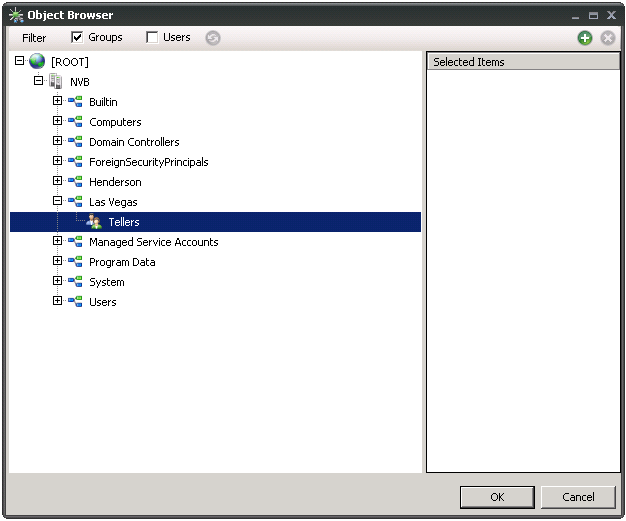The image size is (626, 521).
Task: Click the Selected Items column header
Action: [x=523, y=62]
